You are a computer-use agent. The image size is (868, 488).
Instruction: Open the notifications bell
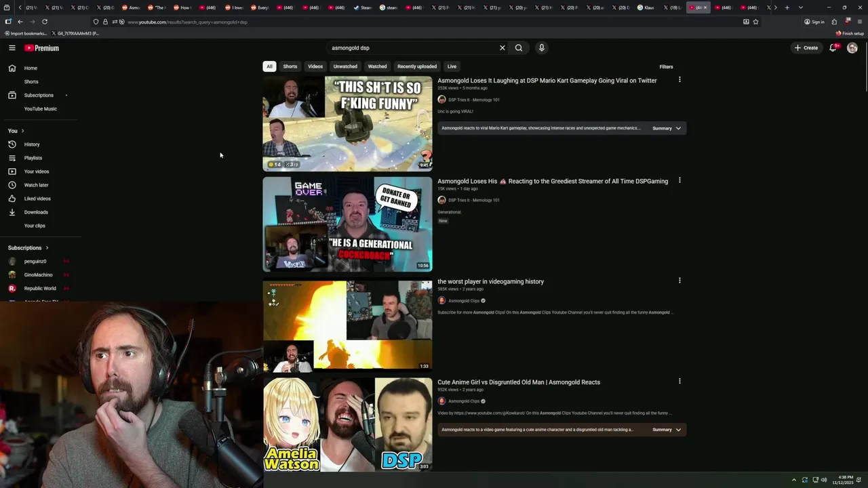point(833,48)
